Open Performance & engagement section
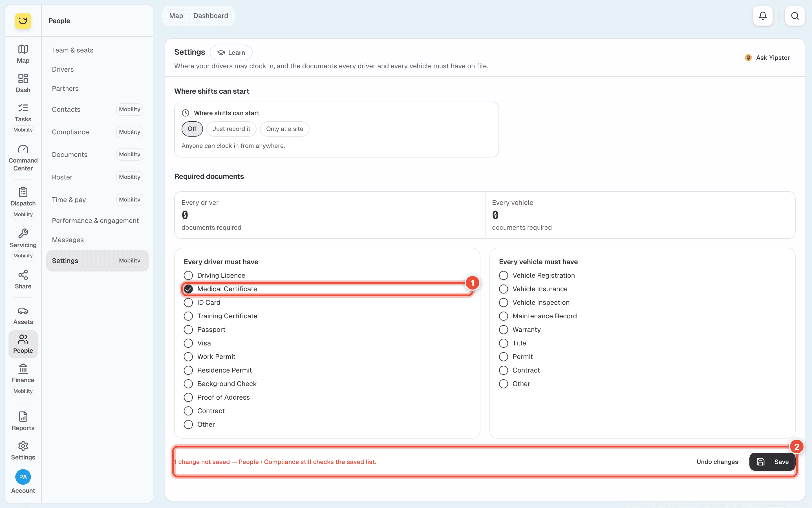Image resolution: width=812 pixels, height=508 pixels. click(x=97, y=221)
